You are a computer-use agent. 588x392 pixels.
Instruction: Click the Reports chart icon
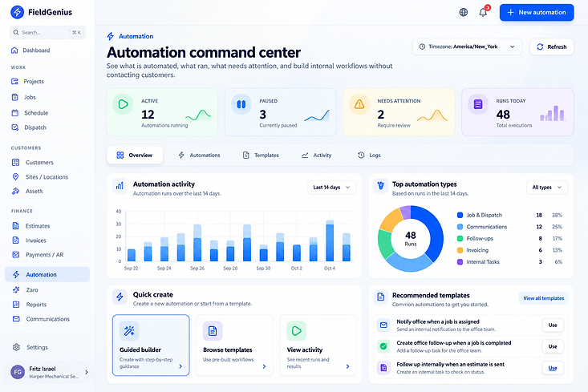coord(16,305)
